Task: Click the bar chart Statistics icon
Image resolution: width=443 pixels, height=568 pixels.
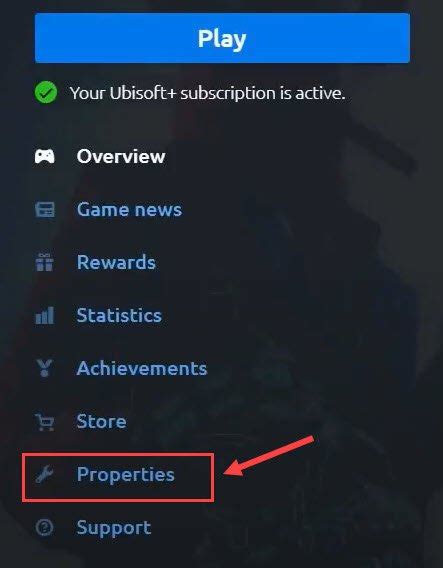Action: pyautogui.click(x=45, y=315)
